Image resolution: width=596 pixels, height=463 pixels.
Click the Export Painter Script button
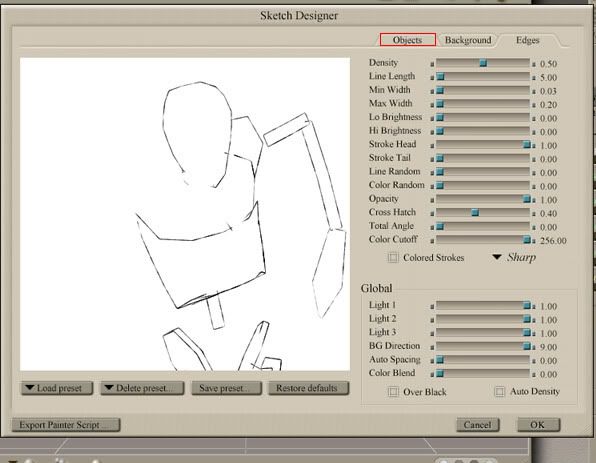[x=66, y=425]
